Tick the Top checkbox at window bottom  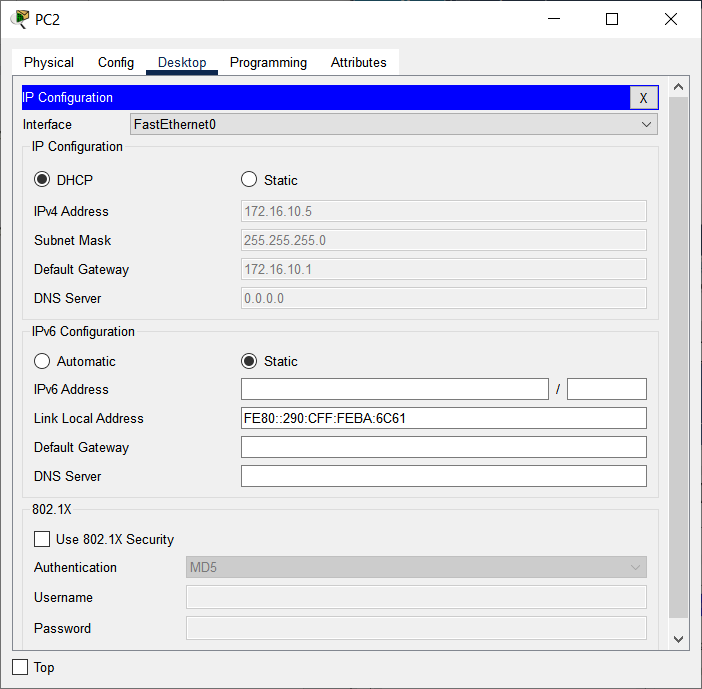(x=20, y=667)
